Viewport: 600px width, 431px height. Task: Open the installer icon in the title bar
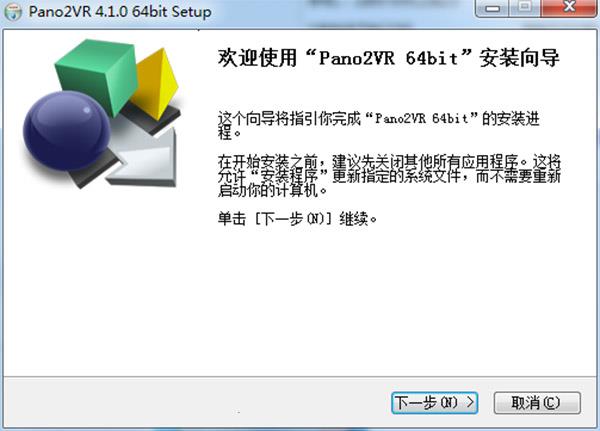[14, 12]
